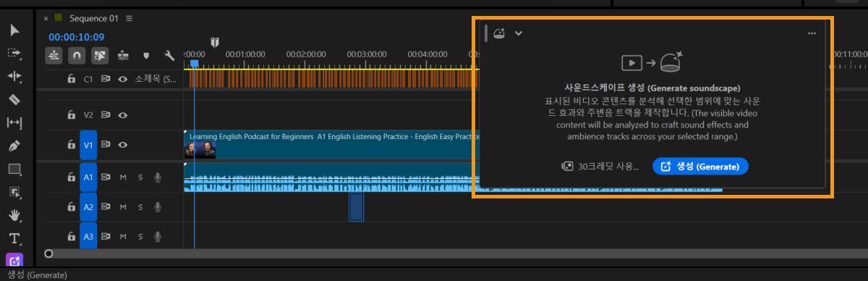This screenshot has height=281, width=868.
Task: Toggle sync lock on track A1
Action: click(x=106, y=177)
